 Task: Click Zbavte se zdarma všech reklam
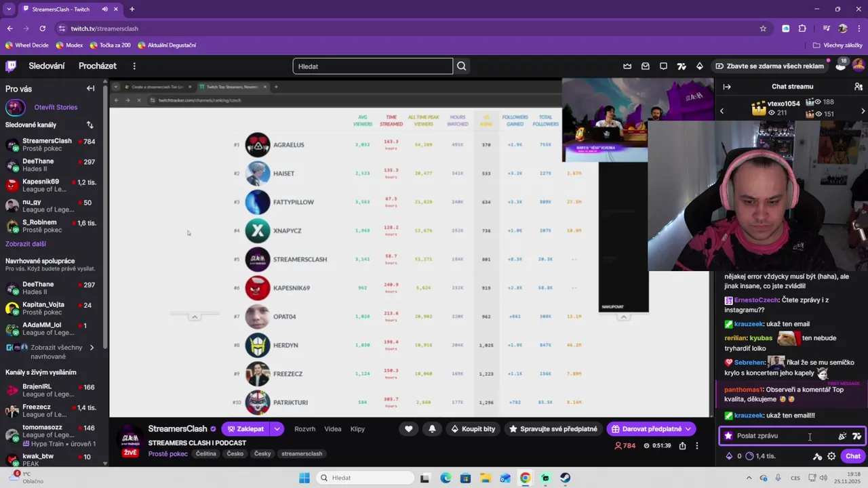click(769, 66)
